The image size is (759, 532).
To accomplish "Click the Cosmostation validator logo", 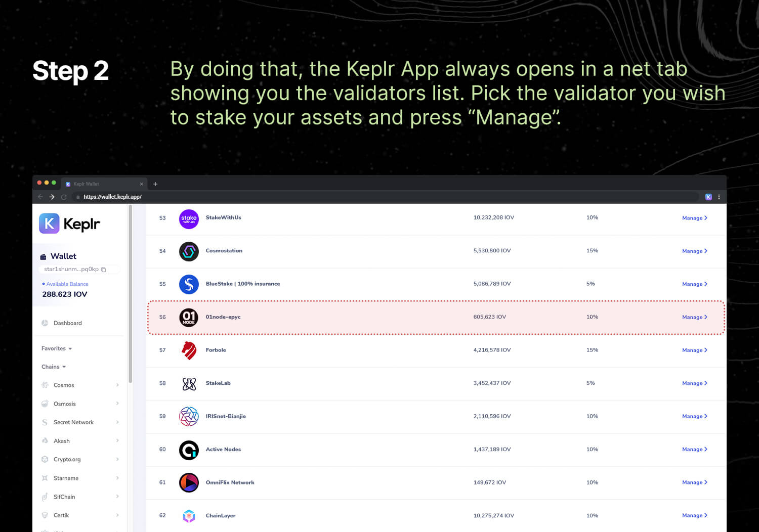I will point(189,251).
